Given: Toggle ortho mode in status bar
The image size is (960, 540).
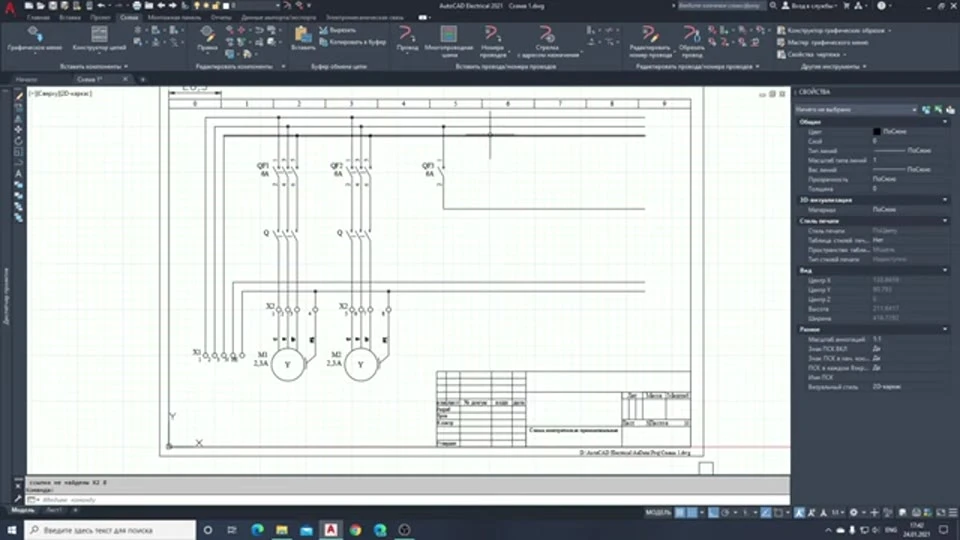Looking at the screenshot, I should (713, 512).
